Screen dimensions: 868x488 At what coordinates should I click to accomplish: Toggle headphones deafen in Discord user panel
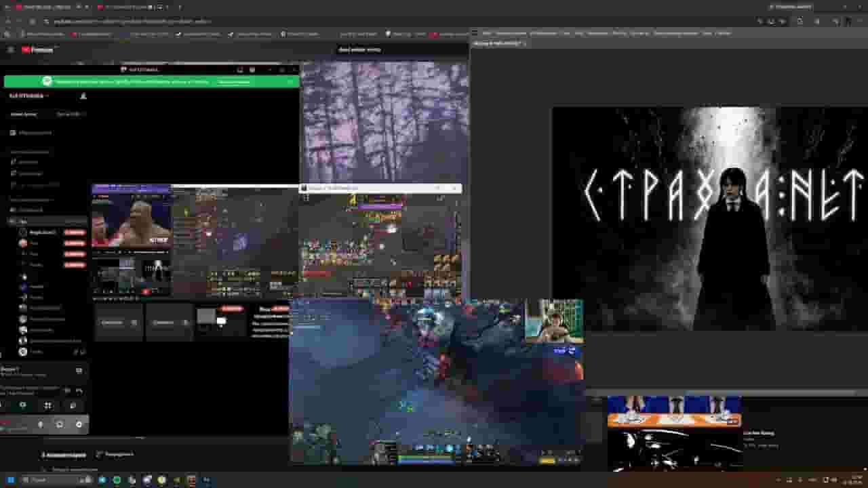pyautogui.click(x=60, y=424)
